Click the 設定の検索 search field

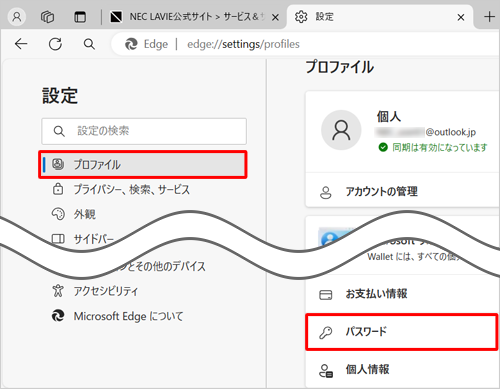144,131
